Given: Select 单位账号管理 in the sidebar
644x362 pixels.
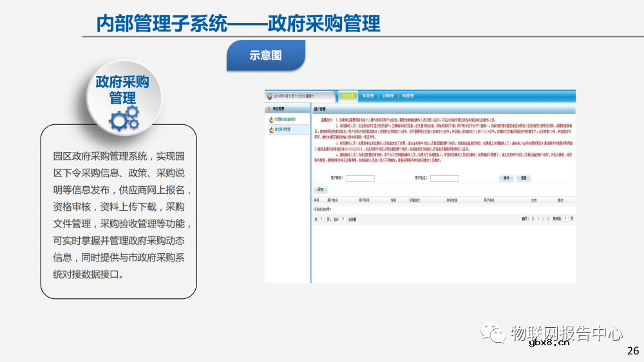Looking at the screenshot, I should [283, 129].
